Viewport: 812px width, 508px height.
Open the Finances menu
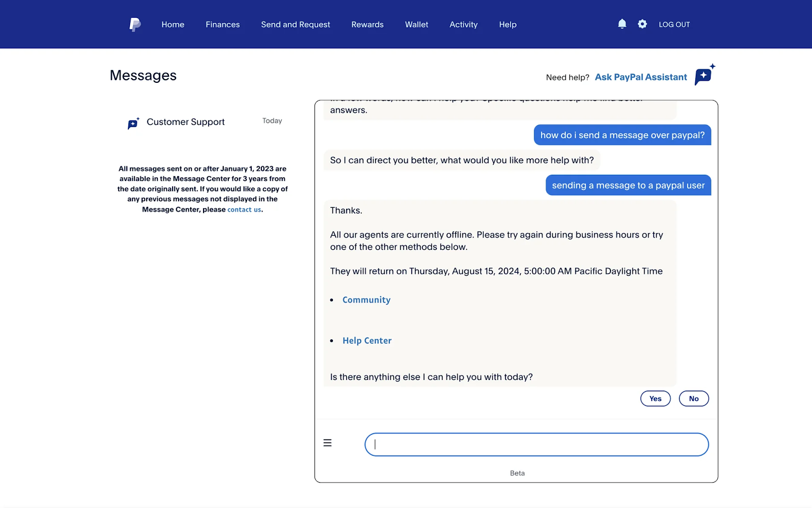222,24
